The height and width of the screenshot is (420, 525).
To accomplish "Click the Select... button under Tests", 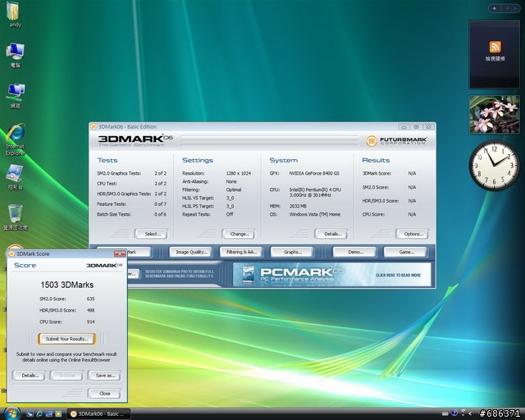I will click(151, 234).
